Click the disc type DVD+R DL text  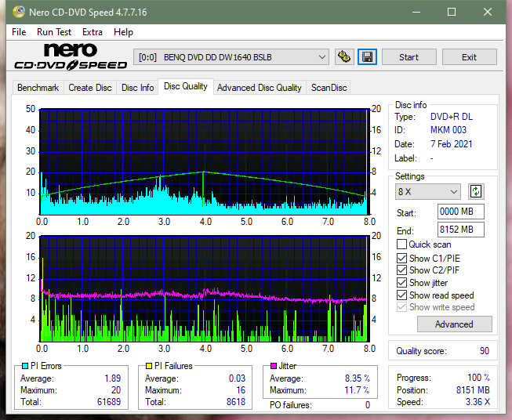coord(452,117)
